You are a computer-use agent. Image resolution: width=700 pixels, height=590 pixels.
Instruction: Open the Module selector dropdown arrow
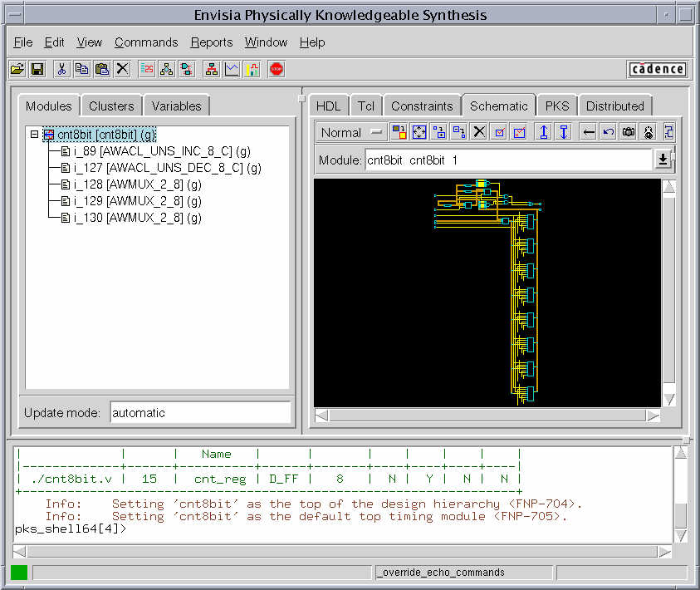point(663,160)
